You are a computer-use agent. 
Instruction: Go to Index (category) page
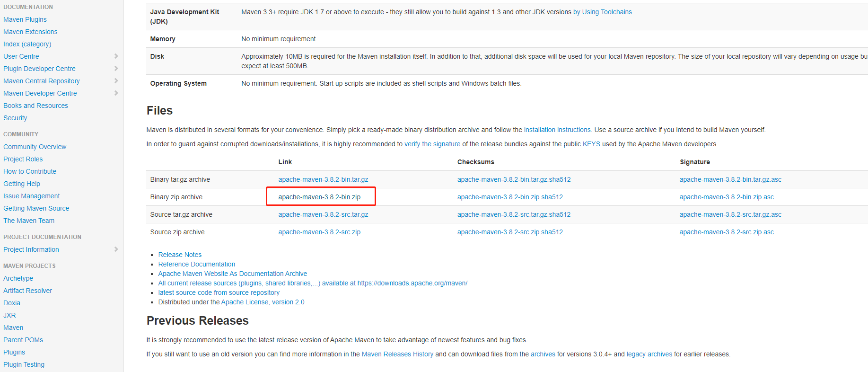tap(27, 44)
